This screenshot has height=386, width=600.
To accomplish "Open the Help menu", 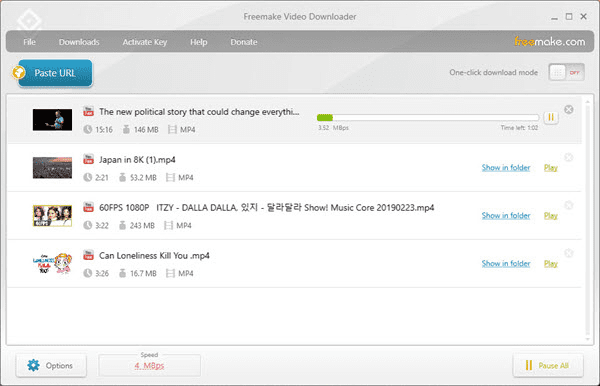I will click(x=199, y=42).
